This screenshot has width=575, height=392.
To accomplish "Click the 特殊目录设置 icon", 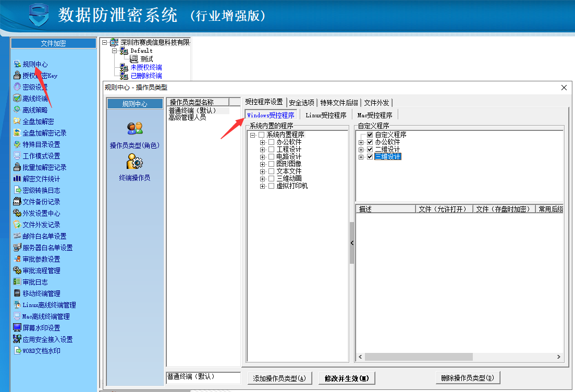I will (x=17, y=144).
